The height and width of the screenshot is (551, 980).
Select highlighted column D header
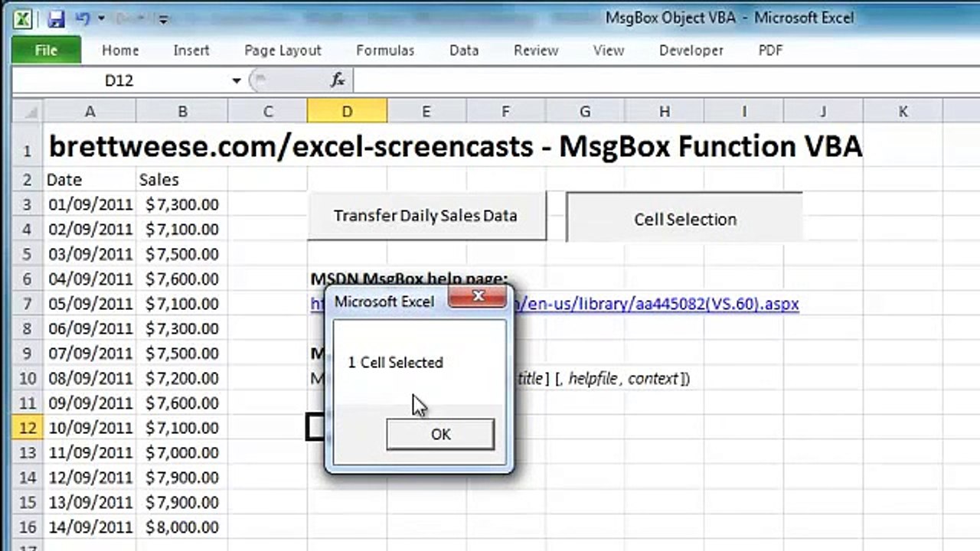click(x=347, y=112)
